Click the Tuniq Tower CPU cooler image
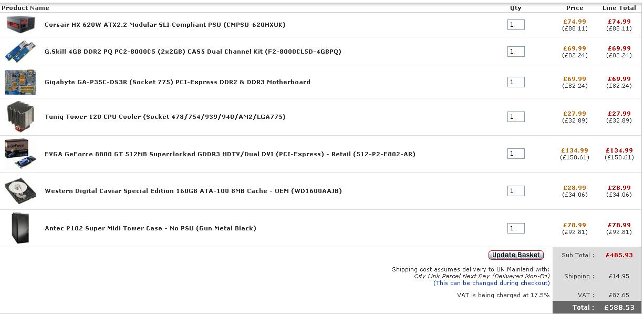The height and width of the screenshot is (314, 644). tap(20, 117)
